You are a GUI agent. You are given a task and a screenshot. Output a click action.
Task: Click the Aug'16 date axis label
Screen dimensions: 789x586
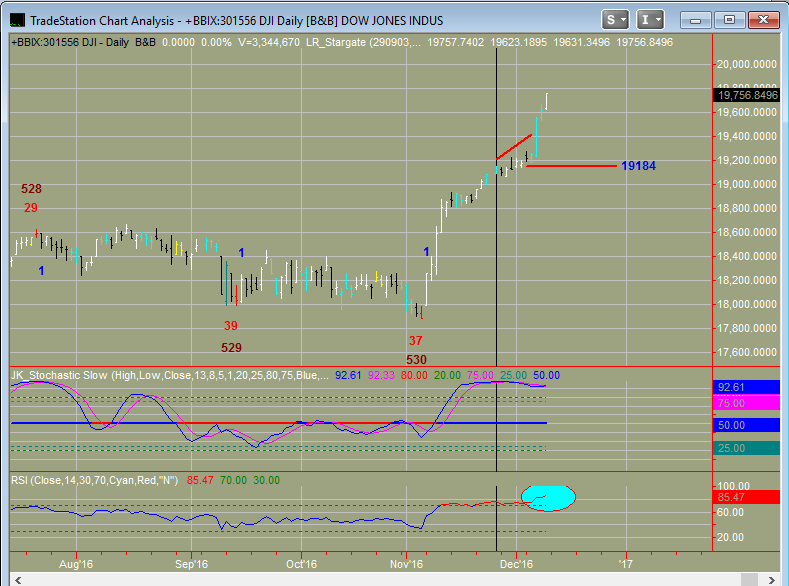point(76,564)
